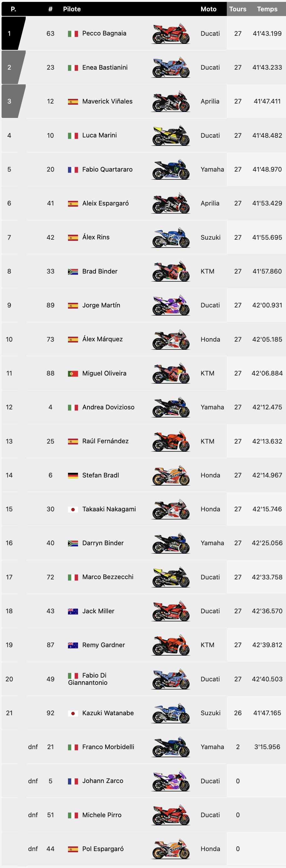Click Fabio Quartararo's blue Yamaha bike image
286x868 pixels.
(171, 169)
